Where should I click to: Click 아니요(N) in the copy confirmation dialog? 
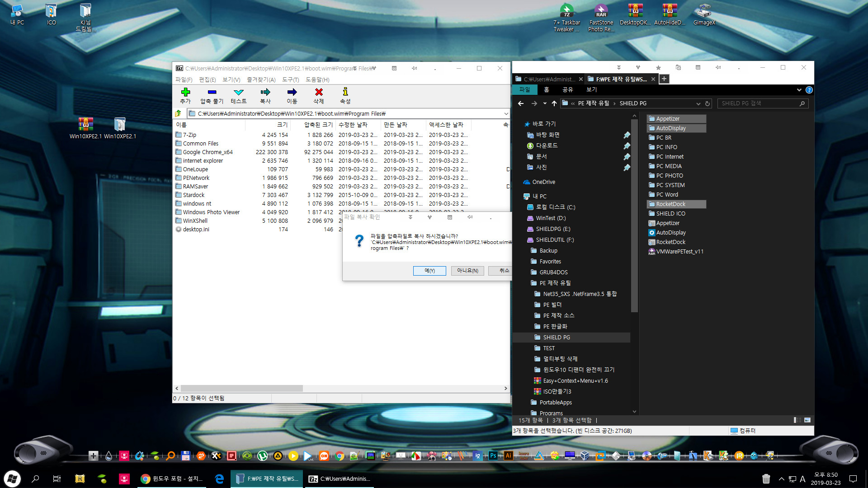[467, 271]
